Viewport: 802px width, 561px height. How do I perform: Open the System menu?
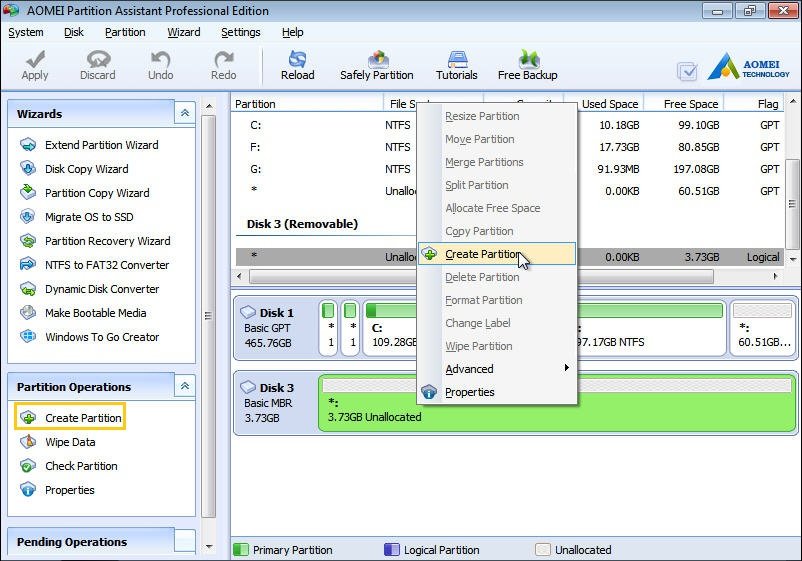(26, 32)
